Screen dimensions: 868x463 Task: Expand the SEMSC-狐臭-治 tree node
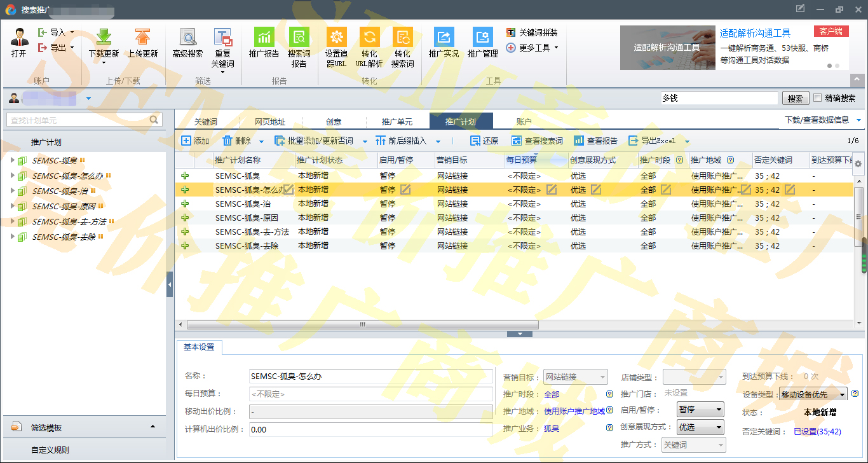(12, 191)
